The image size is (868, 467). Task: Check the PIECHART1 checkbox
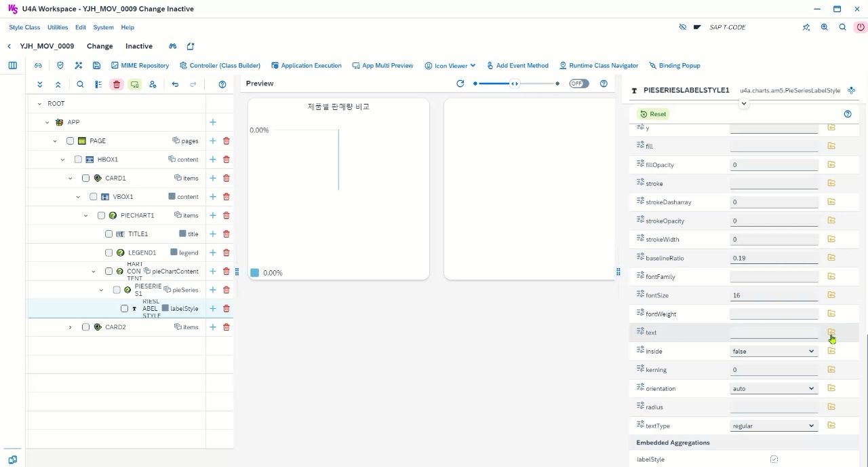point(101,215)
